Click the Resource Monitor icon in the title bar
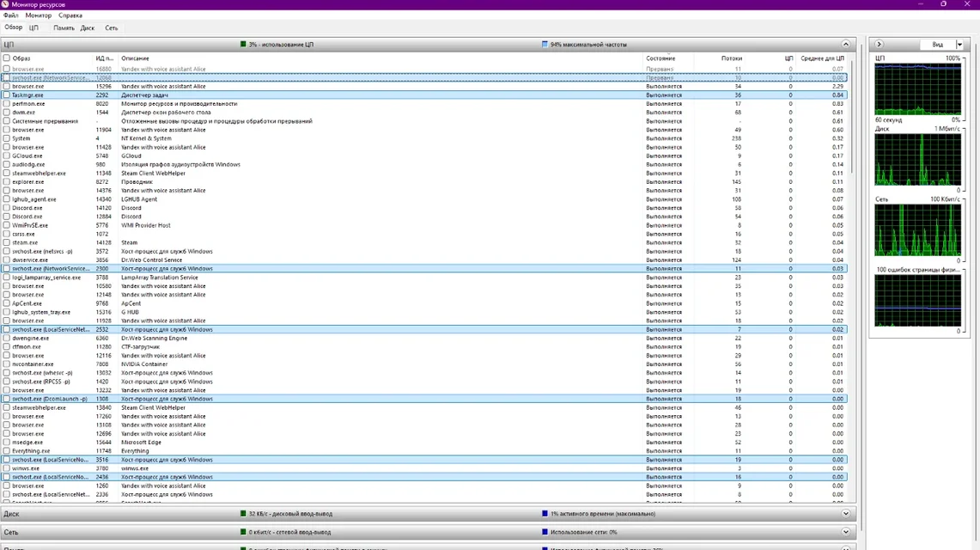The width and height of the screenshot is (980, 550). (x=7, y=4)
